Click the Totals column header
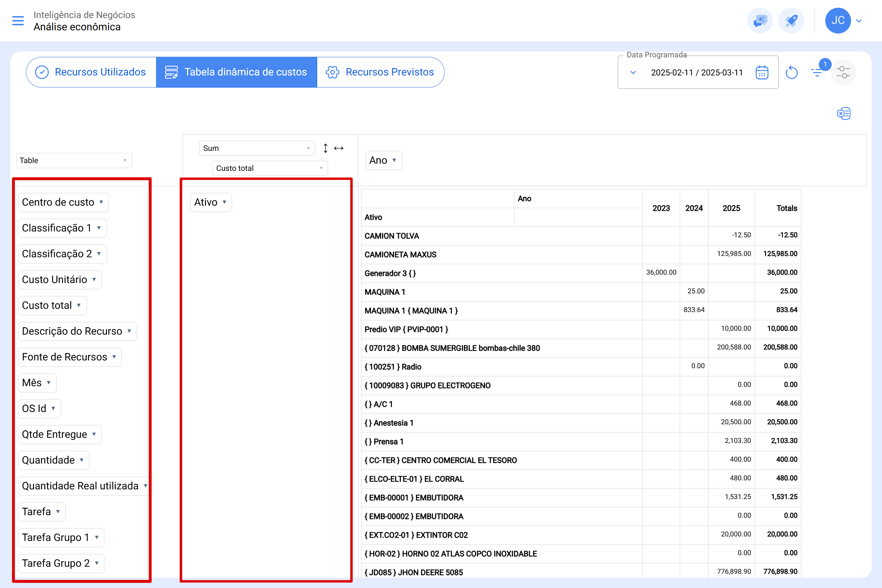The width and height of the screenshot is (882, 588). click(778, 208)
